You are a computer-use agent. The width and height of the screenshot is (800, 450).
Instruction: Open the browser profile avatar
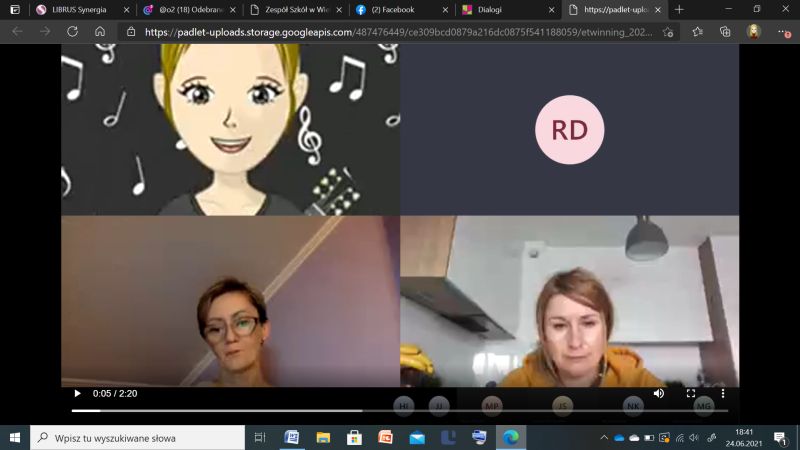click(x=754, y=31)
